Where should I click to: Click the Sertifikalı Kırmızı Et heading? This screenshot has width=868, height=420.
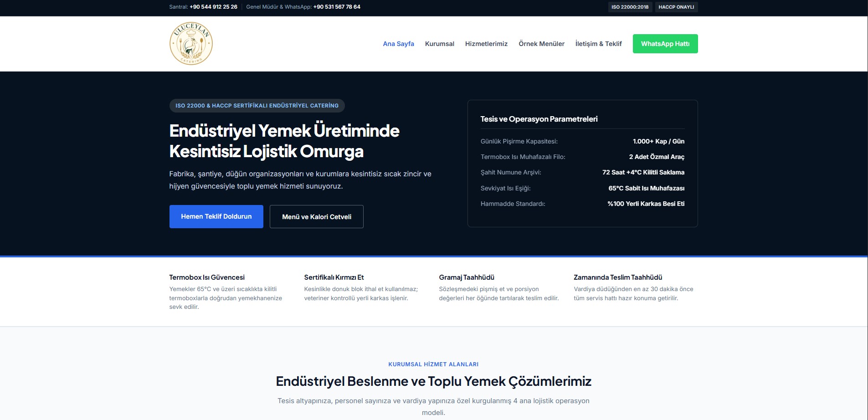(334, 277)
